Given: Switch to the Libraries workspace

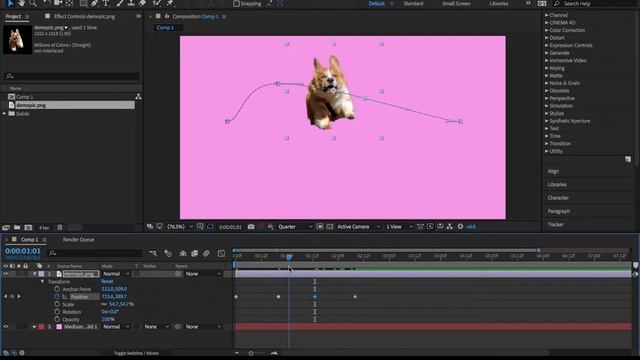Looking at the screenshot, I should pyautogui.click(x=499, y=4).
